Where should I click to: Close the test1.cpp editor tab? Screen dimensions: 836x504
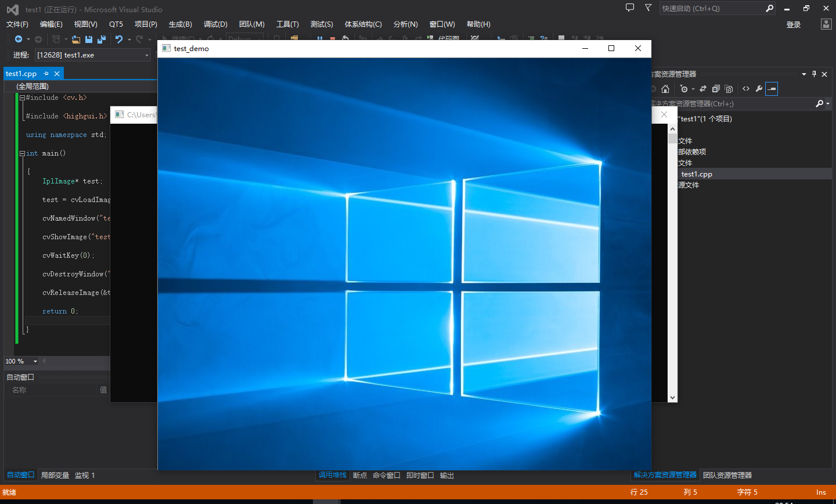57,74
